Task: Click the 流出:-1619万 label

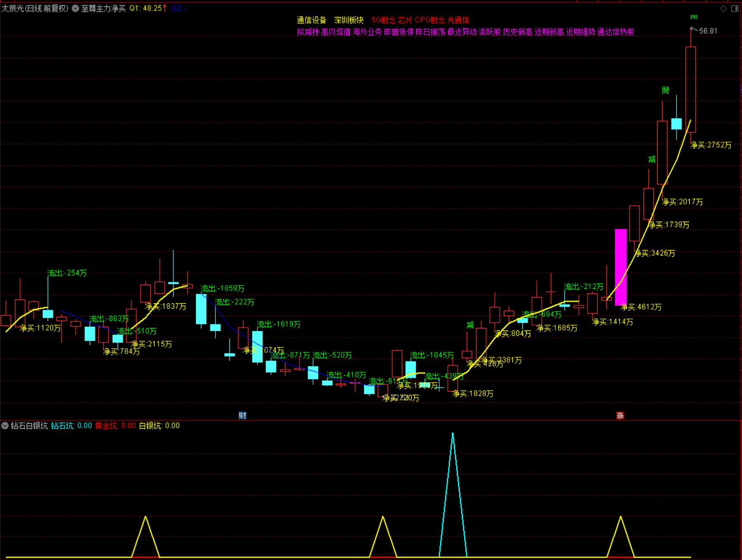Action: pos(279,324)
